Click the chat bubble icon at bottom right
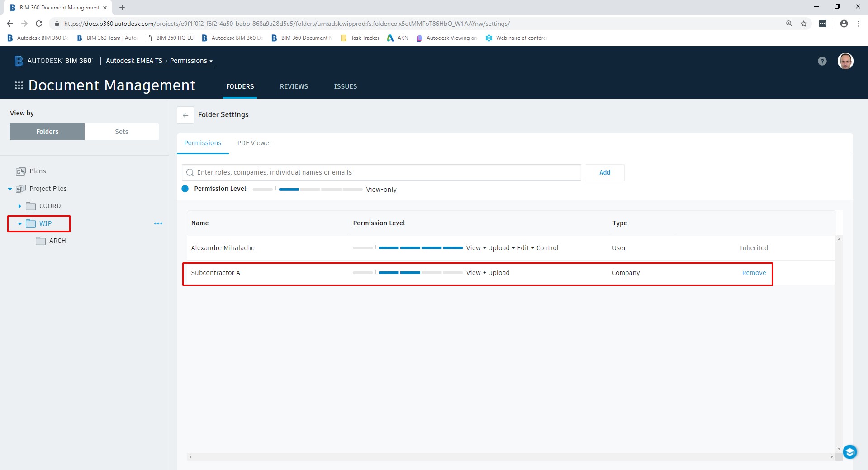868x470 pixels. 849,451
